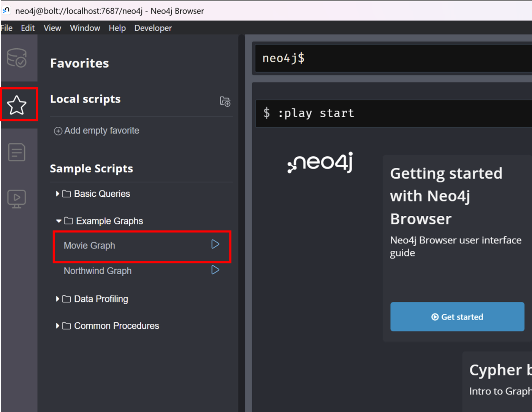Image resolution: width=532 pixels, height=412 pixels.
Task: Open the Database Information sidebar icon
Action: [x=17, y=58]
